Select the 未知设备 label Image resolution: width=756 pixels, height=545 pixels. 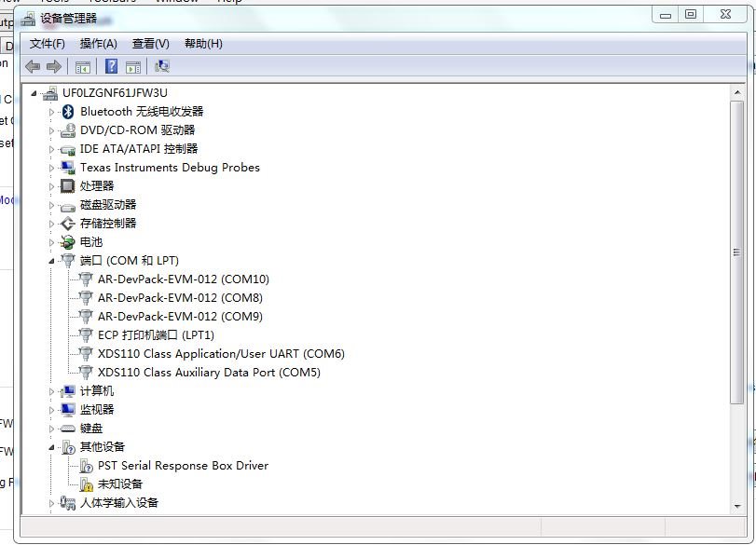120,484
